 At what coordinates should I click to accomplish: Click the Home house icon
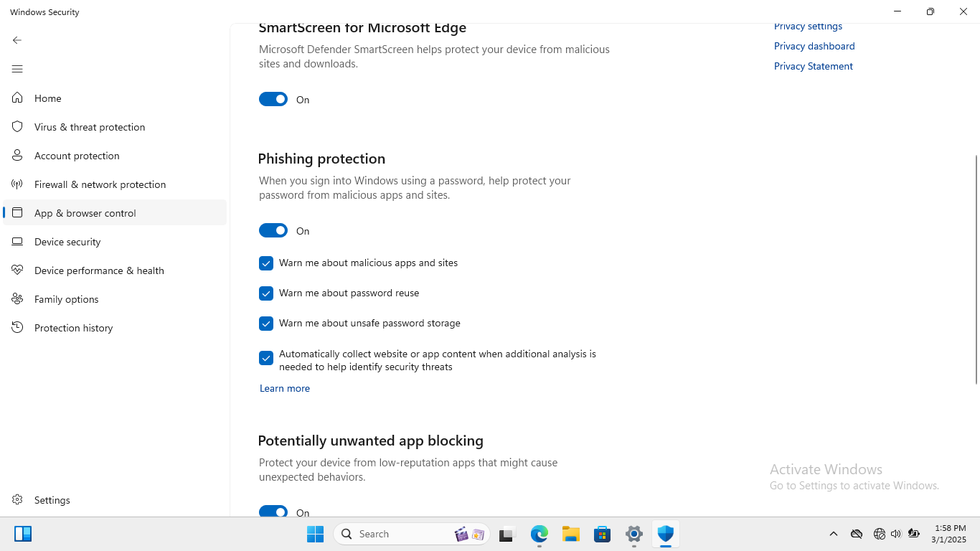[x=17, y=98]
